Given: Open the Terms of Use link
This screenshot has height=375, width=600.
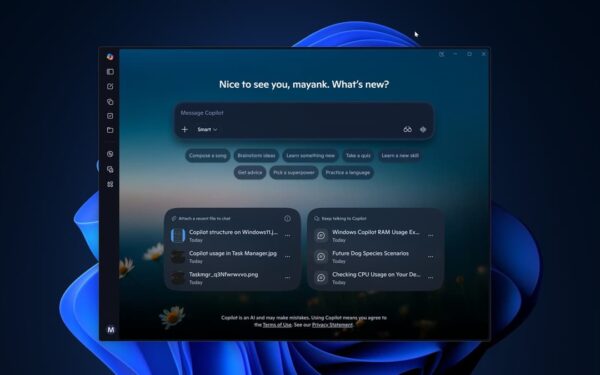Looking at the screenshot, I should point(277,325).
